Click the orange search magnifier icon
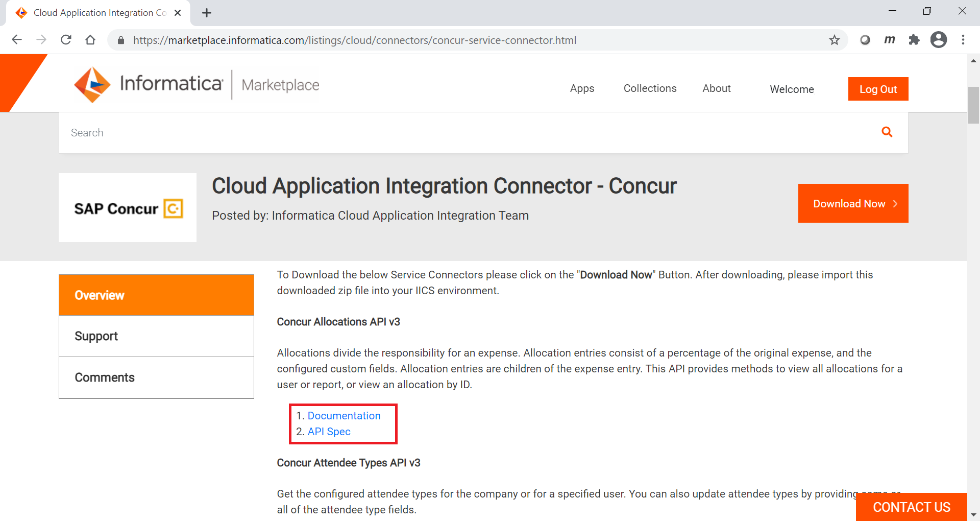The image size is (980, 521). click(x=887, y=132)
